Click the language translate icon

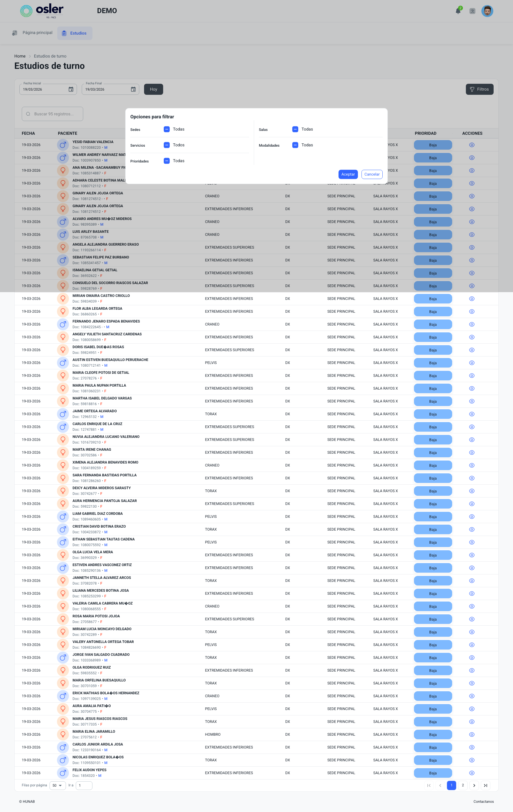472,11
